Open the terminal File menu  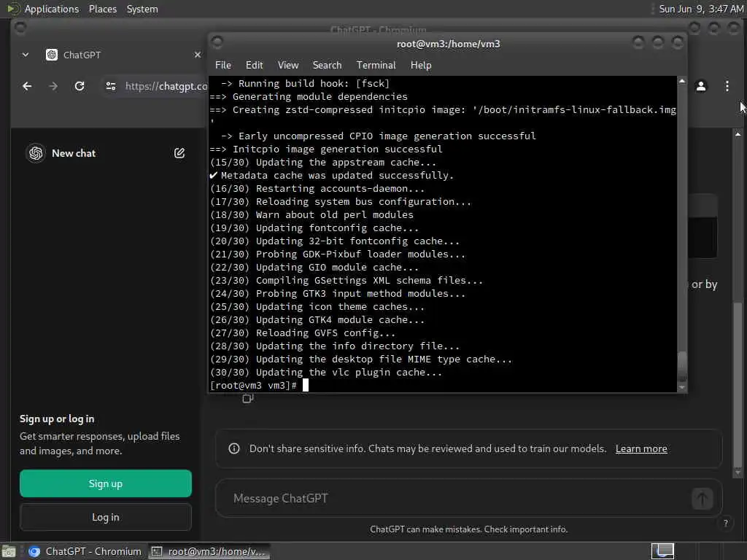(x=223, y=65)
